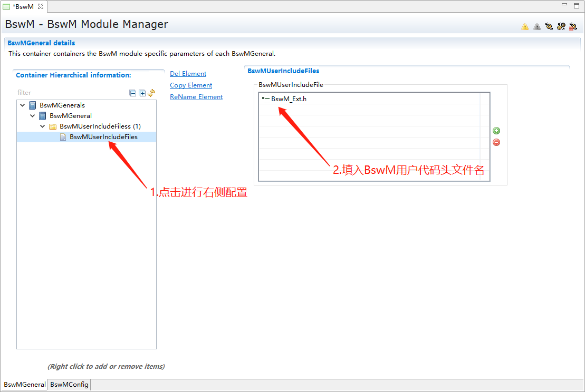The image size is (585, 392).
Task: Click the tree filter text field
Action: click(71, 93)
